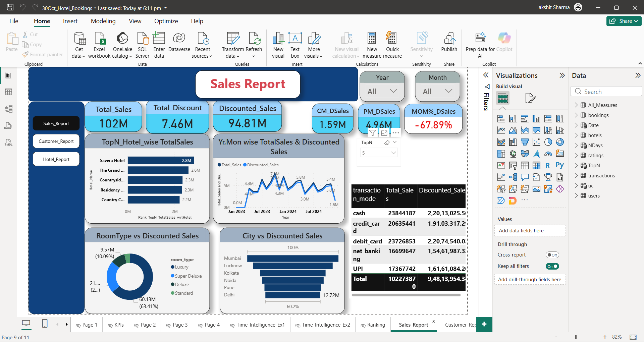
Task: Switch to the Ranking page tab
Action: pyautogui.click(x=372, y=325)
